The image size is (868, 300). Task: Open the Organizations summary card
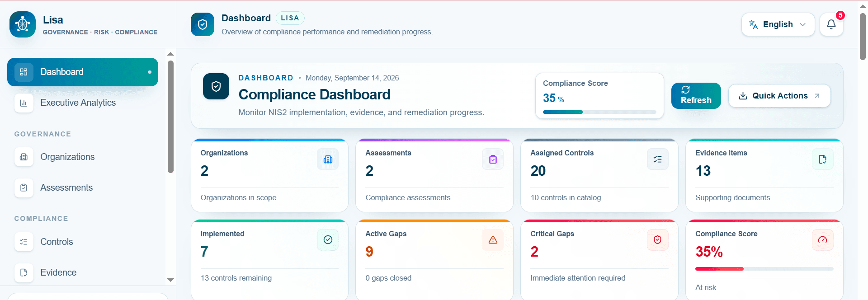(x=269, y=175)
